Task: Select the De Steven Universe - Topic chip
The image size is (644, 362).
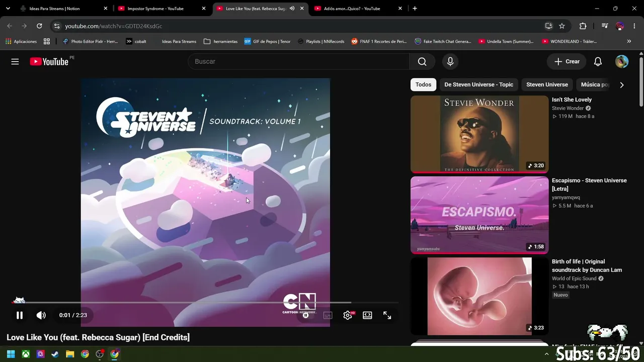Action: pyautogui.click(x=479, y=84)
